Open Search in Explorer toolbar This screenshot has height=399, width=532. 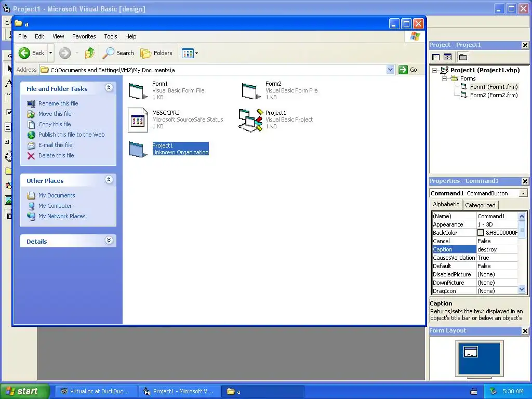118,53
